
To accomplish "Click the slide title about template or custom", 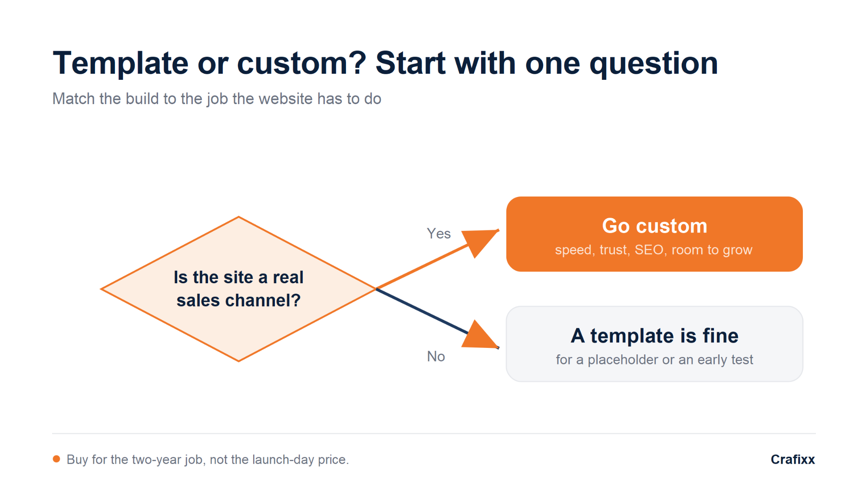I will point(385,63).
